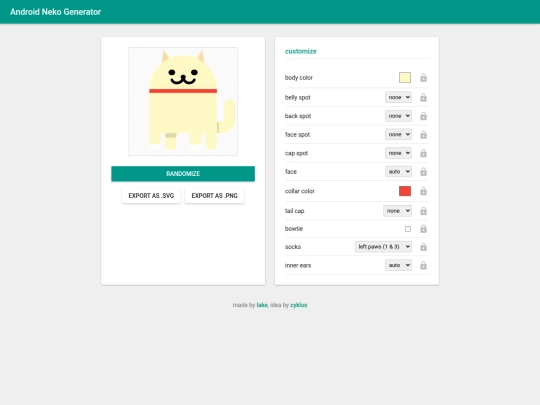Screen dimensions: 540x405
Task: Export the cat as .SVG
Action: (x=151, y=196)
